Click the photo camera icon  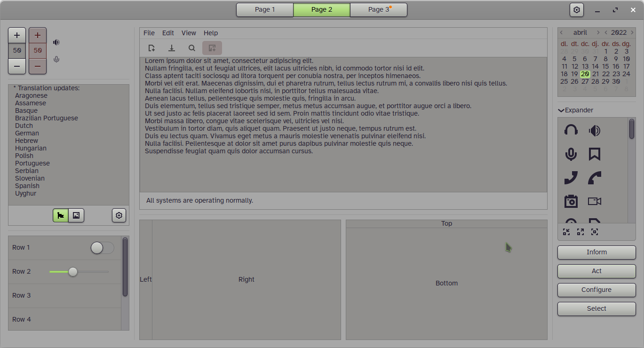click(571, 201)
